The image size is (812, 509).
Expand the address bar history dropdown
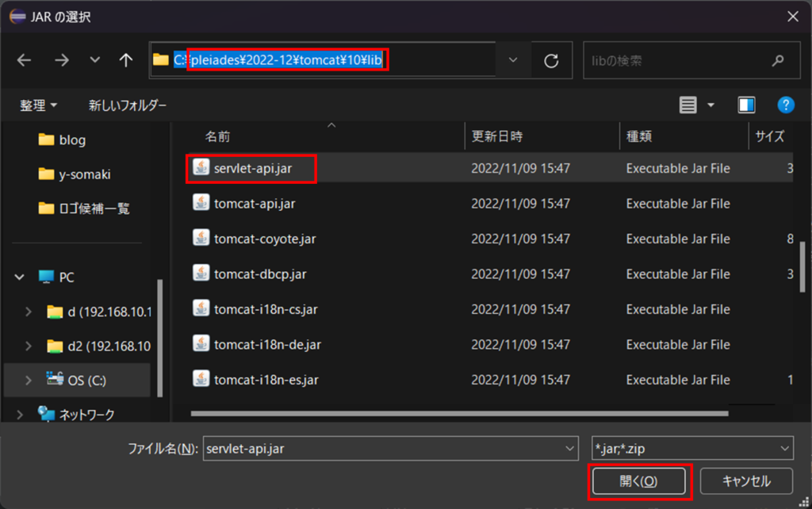point(513,60)
